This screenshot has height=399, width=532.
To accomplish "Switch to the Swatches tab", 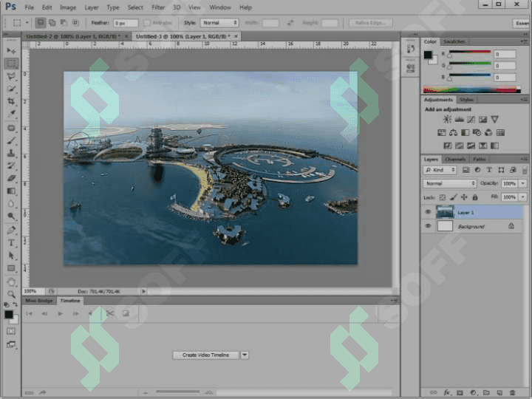I will (454, 41).
